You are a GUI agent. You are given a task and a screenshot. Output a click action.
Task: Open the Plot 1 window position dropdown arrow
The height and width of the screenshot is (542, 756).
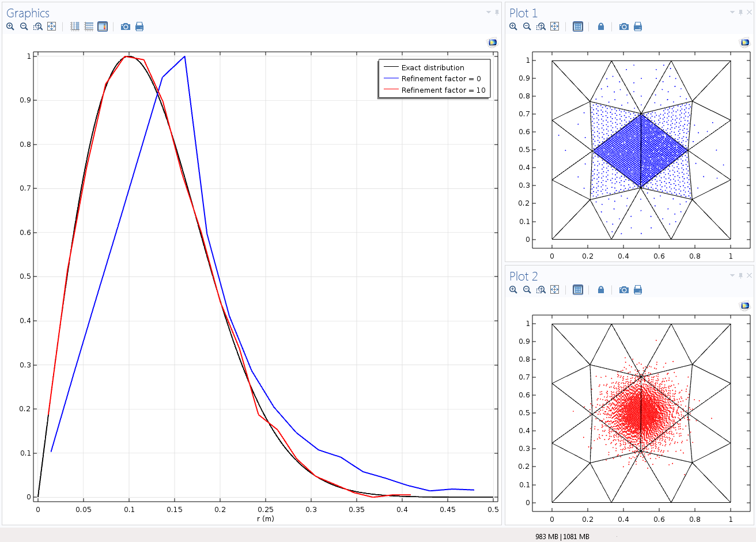[732, 12]
